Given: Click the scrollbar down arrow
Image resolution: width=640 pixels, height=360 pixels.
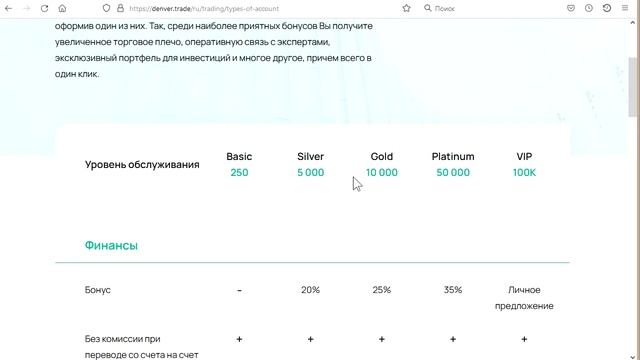Looking at the screenshot, I should (632, 356).
